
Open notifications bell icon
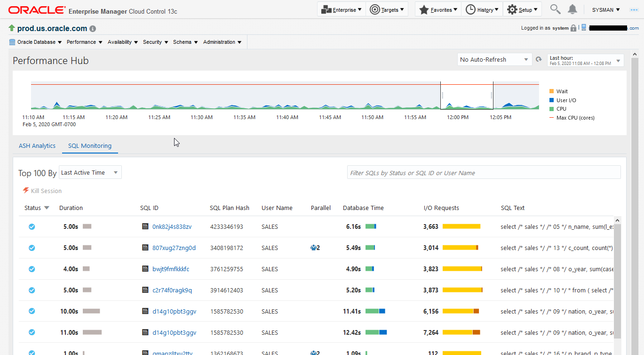coord(572,9)
